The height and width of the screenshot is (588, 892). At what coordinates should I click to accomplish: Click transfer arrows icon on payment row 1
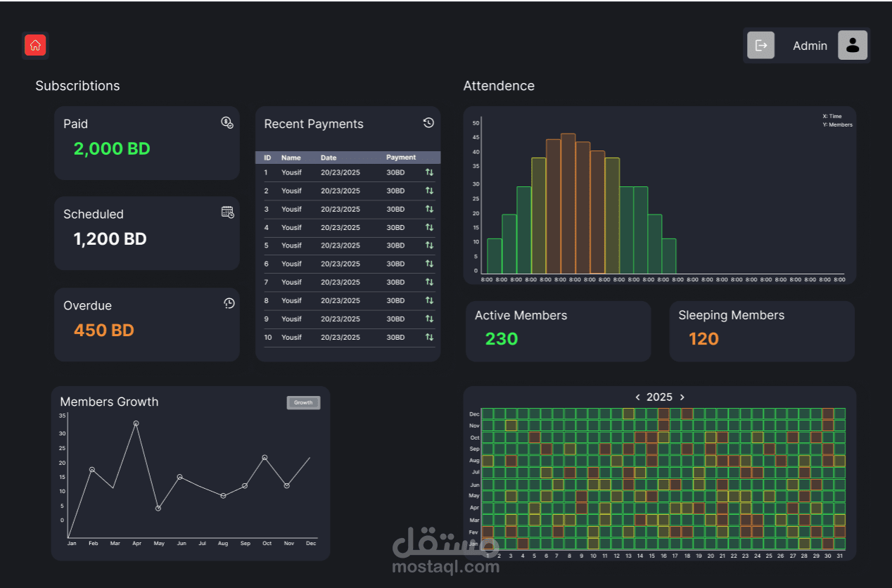point(429,172)
